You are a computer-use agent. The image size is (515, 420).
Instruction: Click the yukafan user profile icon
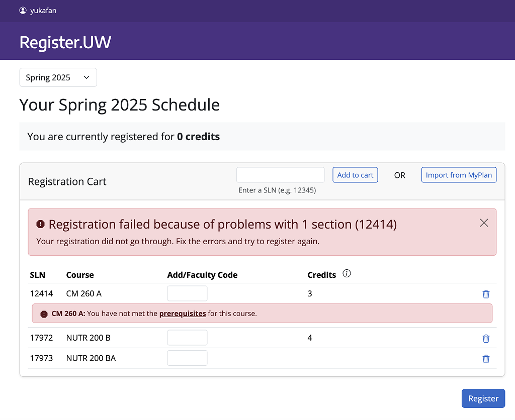click(x=23, y=11)
